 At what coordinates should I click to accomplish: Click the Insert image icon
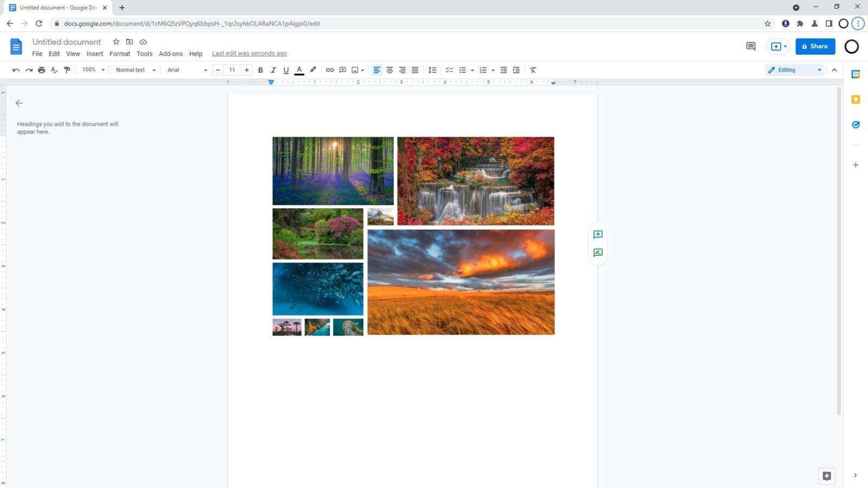354,69
